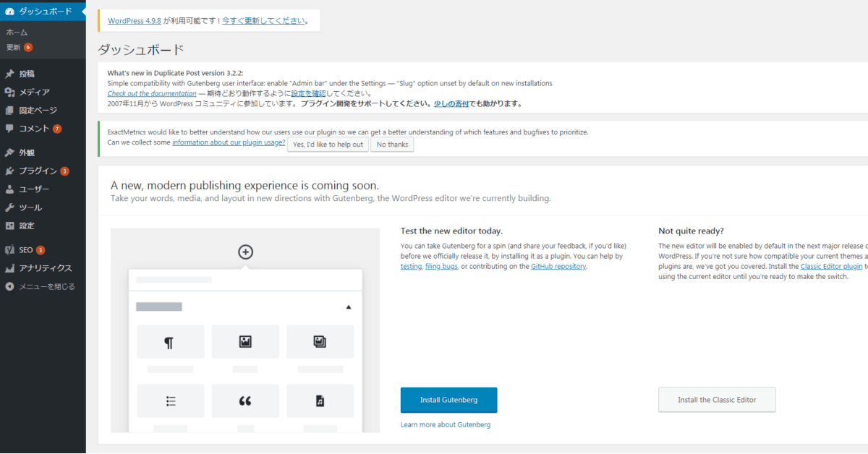This screenshot has height=454, width=868.
Task: Open the GitHub repository link
Action: [x=558, y=267]
